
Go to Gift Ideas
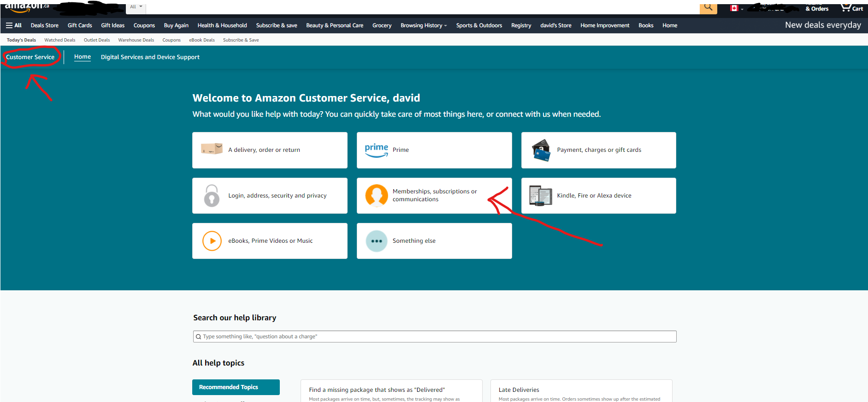pos(113,25)
